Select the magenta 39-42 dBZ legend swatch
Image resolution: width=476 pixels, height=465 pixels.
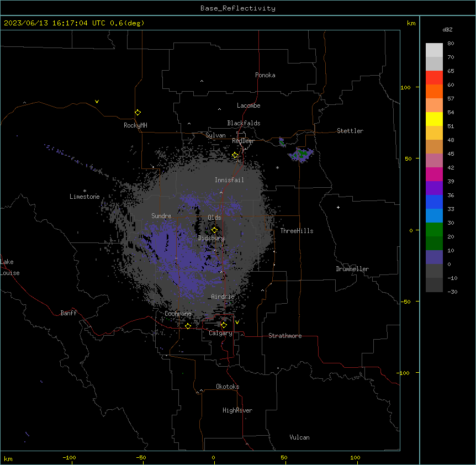coord(434,174)
